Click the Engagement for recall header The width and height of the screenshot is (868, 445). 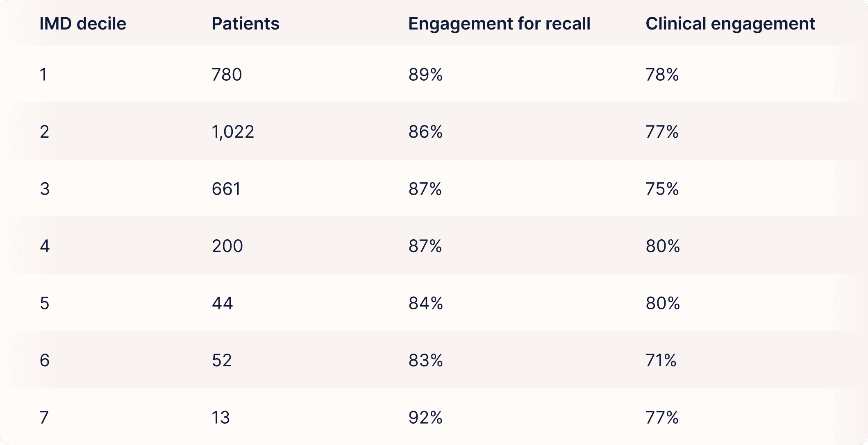click(499, 24)
